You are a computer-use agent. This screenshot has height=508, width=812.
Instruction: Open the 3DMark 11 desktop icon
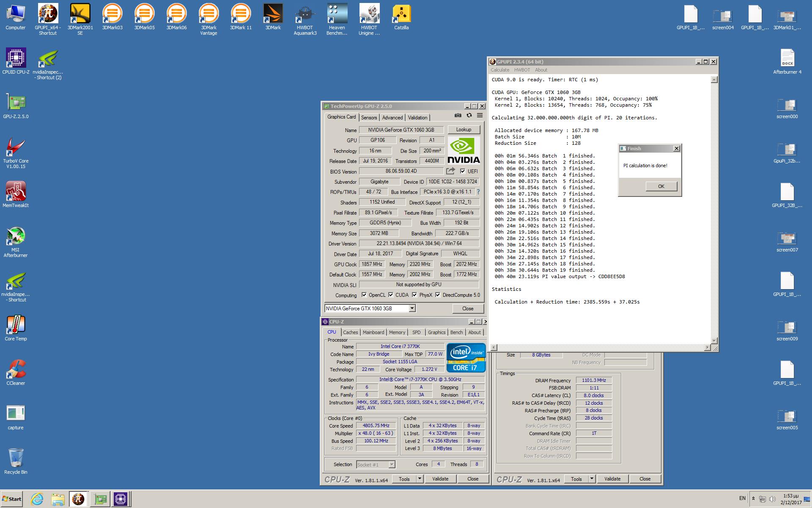pos(241,17)
